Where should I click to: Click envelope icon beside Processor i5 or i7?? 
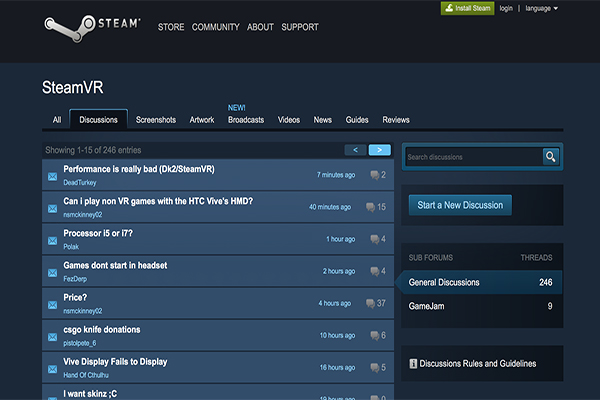click(x=52, y=241)
